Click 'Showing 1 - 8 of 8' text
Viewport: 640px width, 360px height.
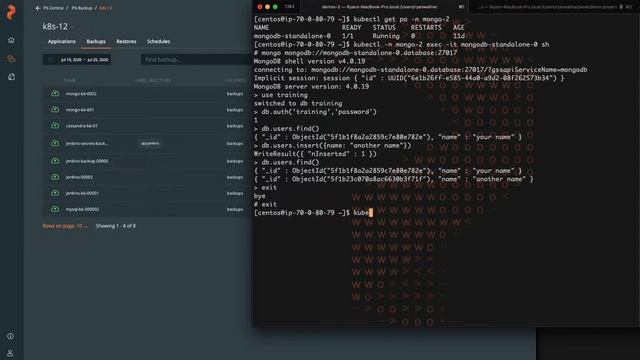(x=116, y=226)
